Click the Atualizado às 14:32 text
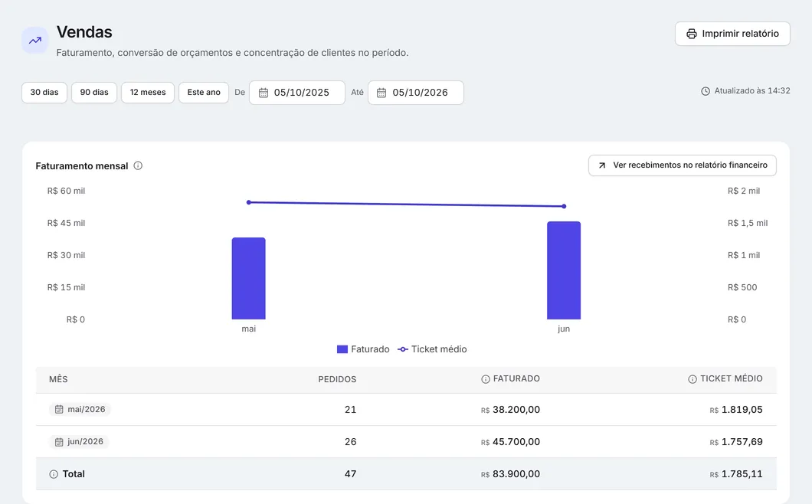The height and width of the screenshot is (504, 812). [752, 90]
